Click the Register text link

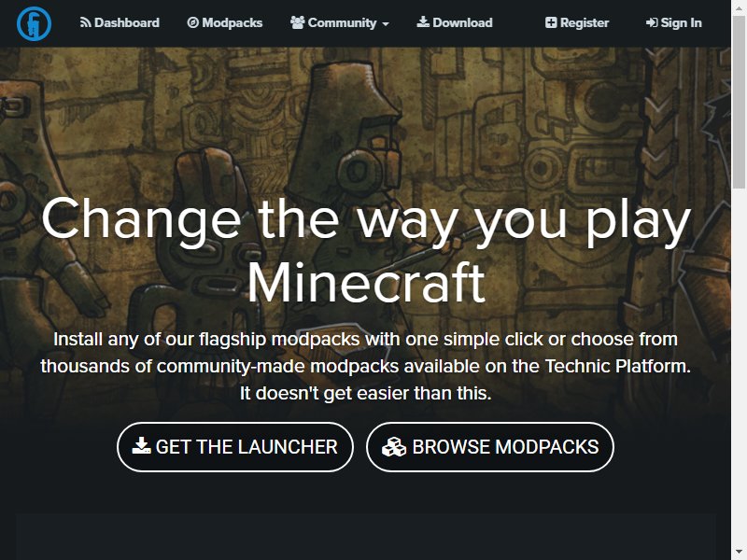pos(585,22)
